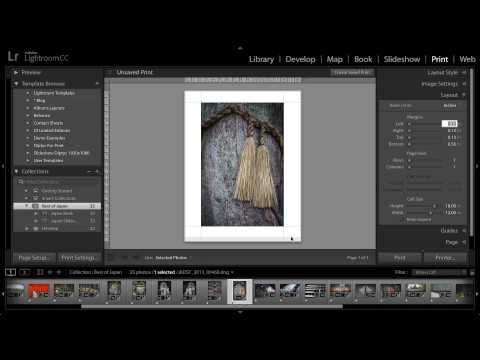Click the Page Setup button
Viewport: 480px width, 360px height.
pyautogui.click(x=33, y=258)
